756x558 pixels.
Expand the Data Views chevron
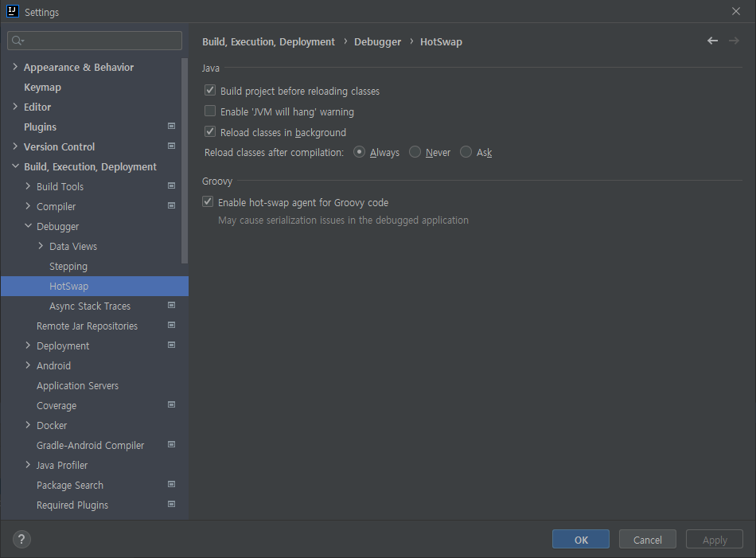[x=41, y=246]
